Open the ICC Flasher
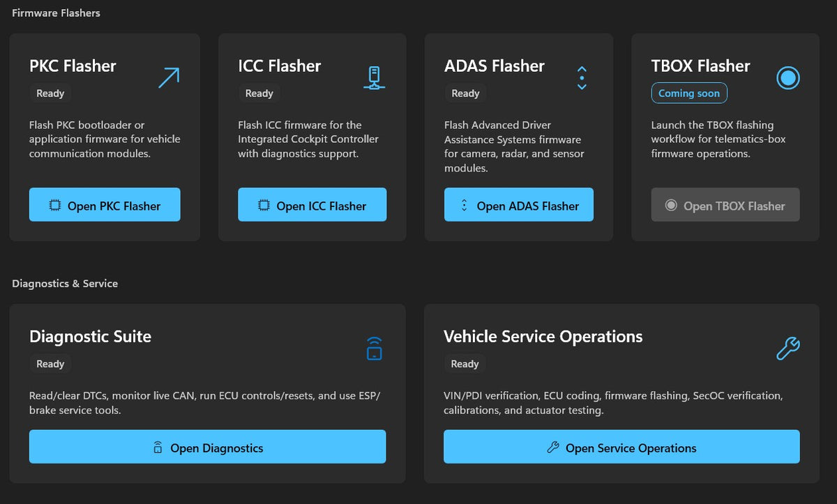 coord(312,205)
